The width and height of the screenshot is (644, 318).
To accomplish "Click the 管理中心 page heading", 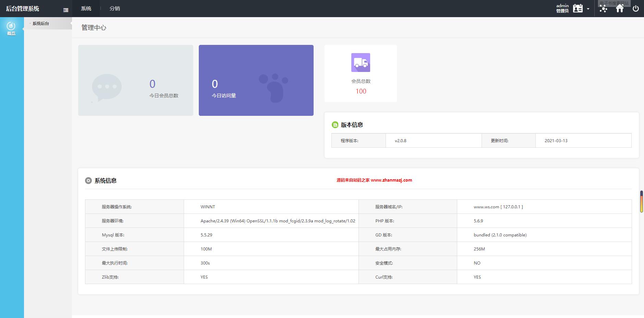I will (94, 28).
